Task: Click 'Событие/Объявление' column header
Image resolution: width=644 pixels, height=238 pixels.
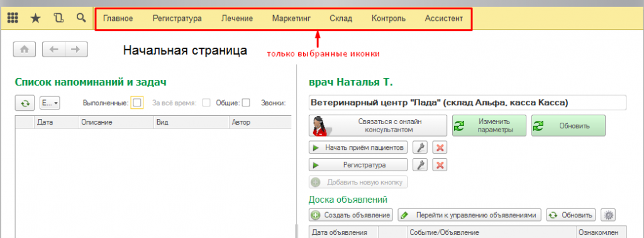Action: coord(492,232)
